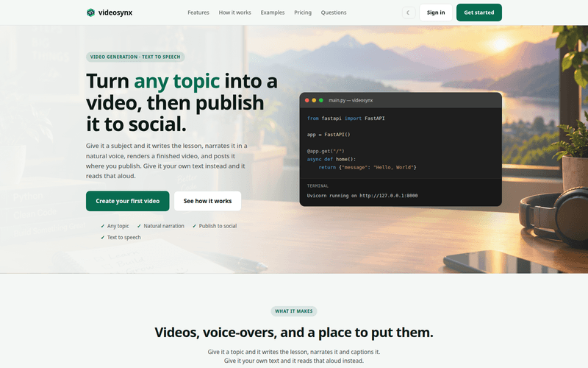
Task: Click the TERMINAL label in code window
Action: click(x=318, y=186)
